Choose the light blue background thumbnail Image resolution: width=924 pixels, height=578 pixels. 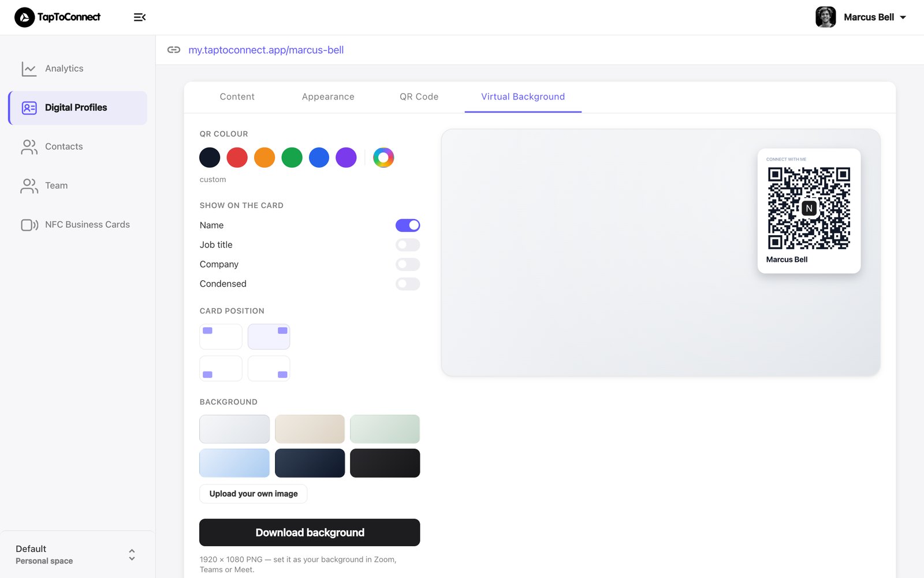point(234,463)
